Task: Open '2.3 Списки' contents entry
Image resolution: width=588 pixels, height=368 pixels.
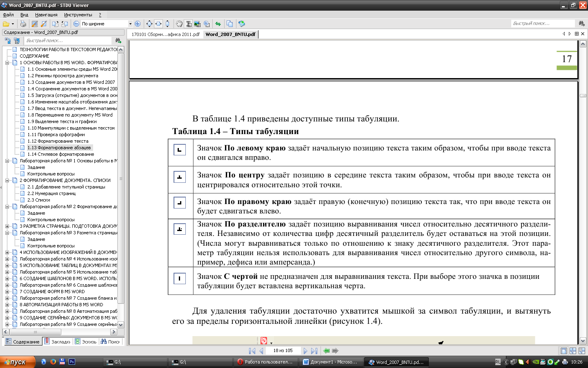Action: pos(39,200)
